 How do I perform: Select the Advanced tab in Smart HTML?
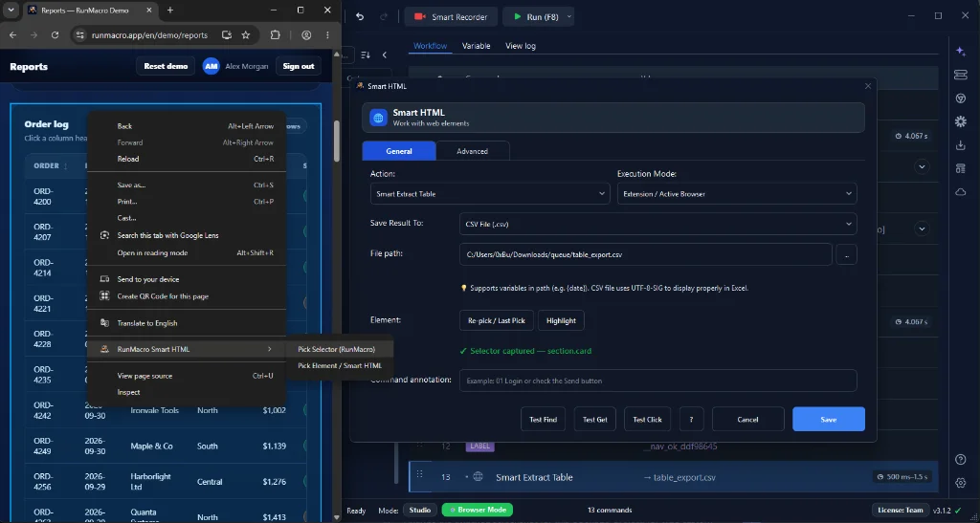click(x=473, y=151)
